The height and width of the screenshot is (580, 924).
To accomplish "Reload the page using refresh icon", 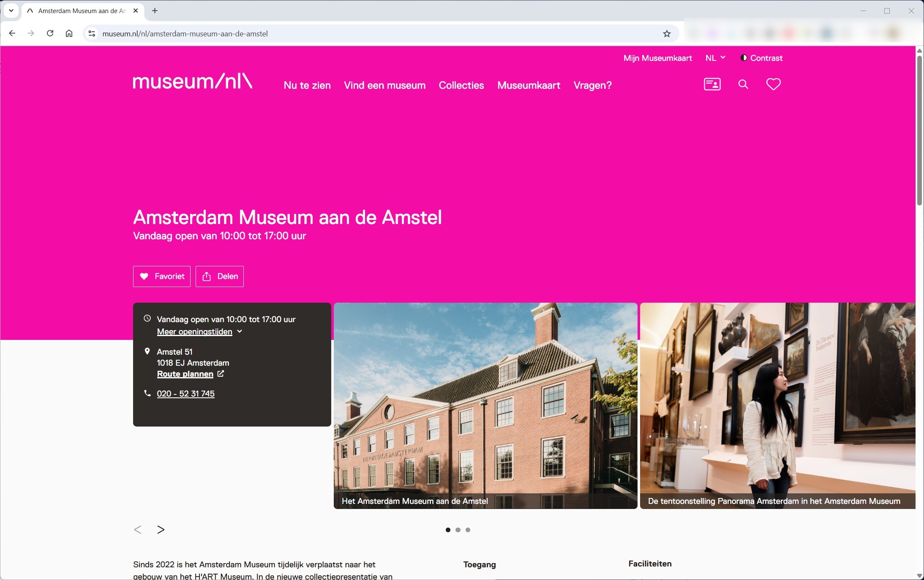I will (50, 33).
